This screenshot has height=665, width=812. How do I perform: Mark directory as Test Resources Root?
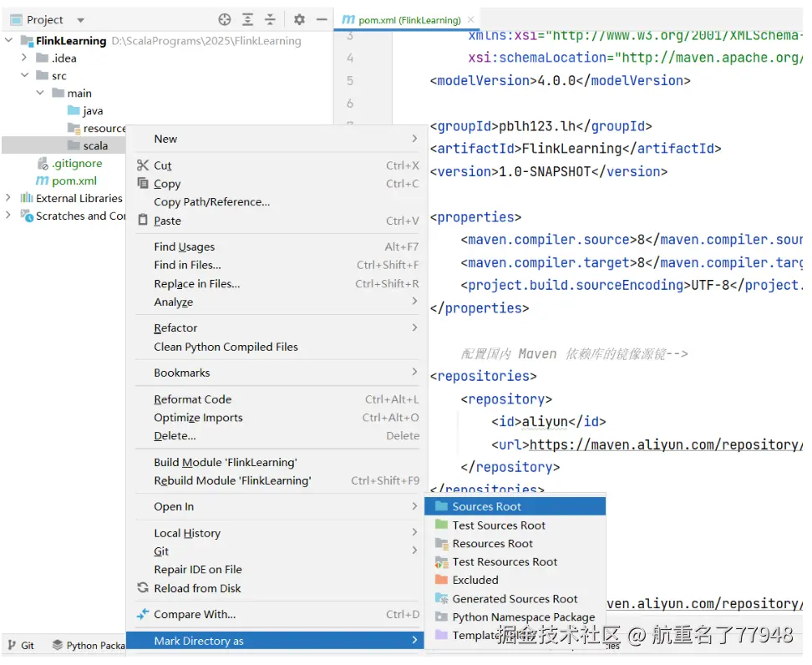point(515,561)
